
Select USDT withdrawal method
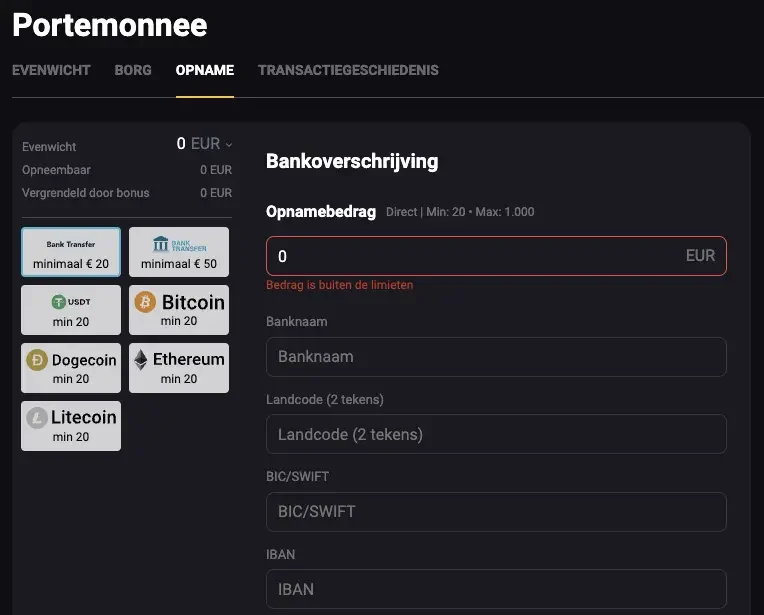pos(71,310)
